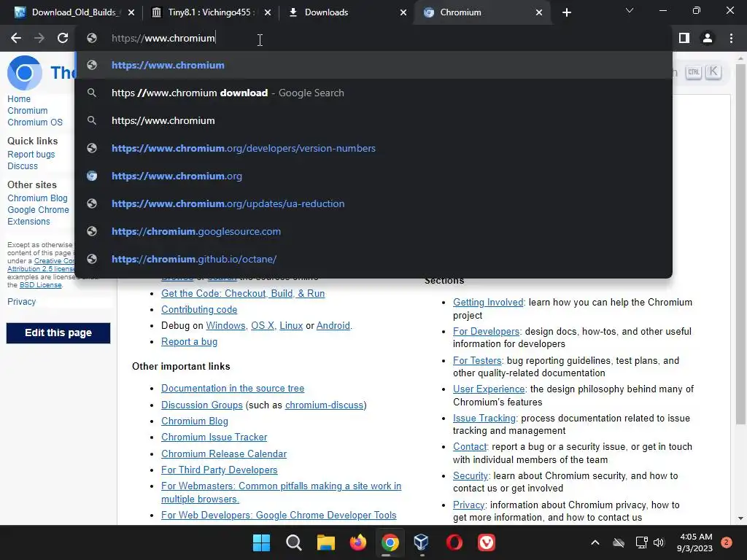Open Discuss quick link
The width and height of the screenshot is (747, 560).
(x=23, y=166)
